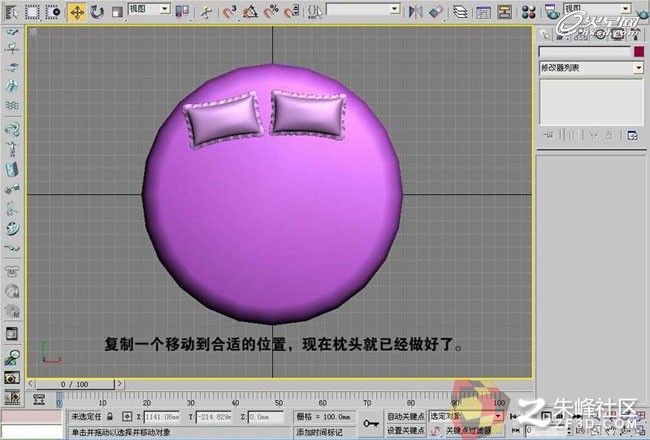This screenshot has height=440, width=650.
Task: Open the red object color swatch
Action: coord(639,51)
